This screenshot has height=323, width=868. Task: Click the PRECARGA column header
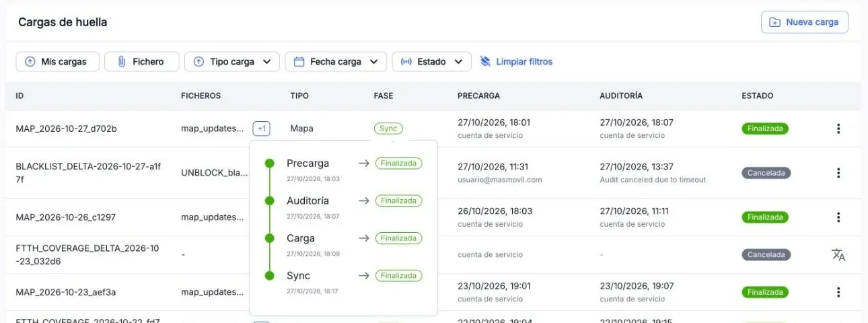click(479, 96)
